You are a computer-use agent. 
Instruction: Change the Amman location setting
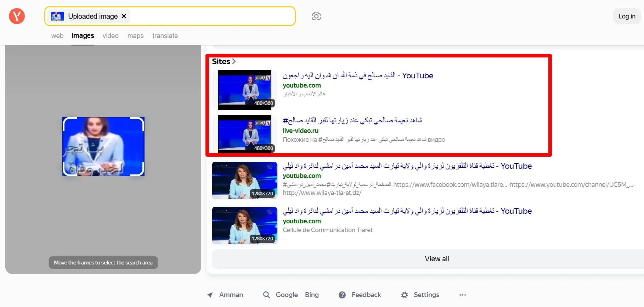(231, 295)
